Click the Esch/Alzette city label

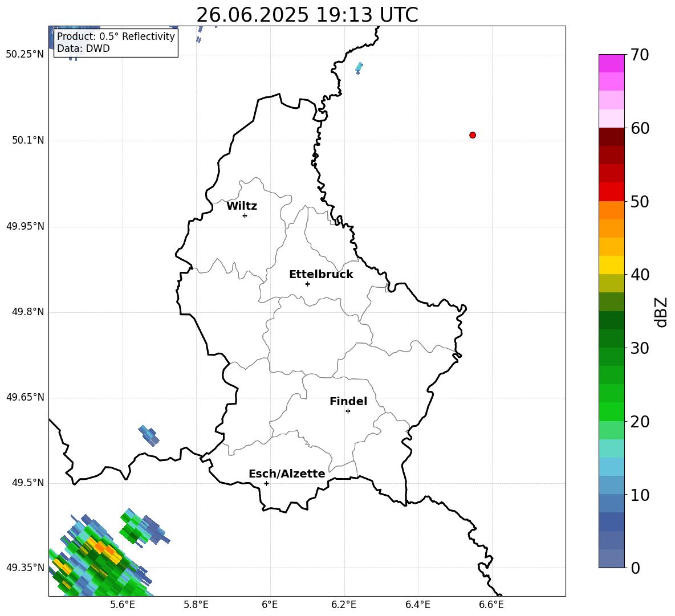pyautogui.click(x=287, y=474)
